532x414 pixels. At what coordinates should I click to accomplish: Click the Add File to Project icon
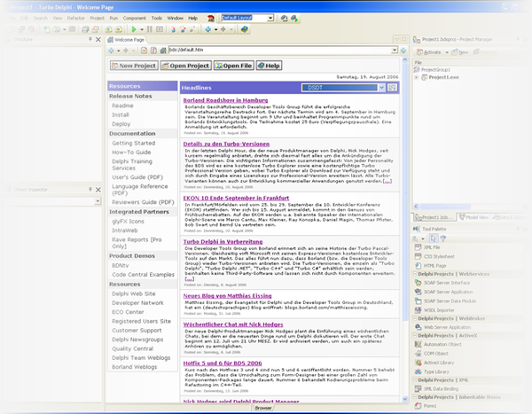(x=108, y=29)
